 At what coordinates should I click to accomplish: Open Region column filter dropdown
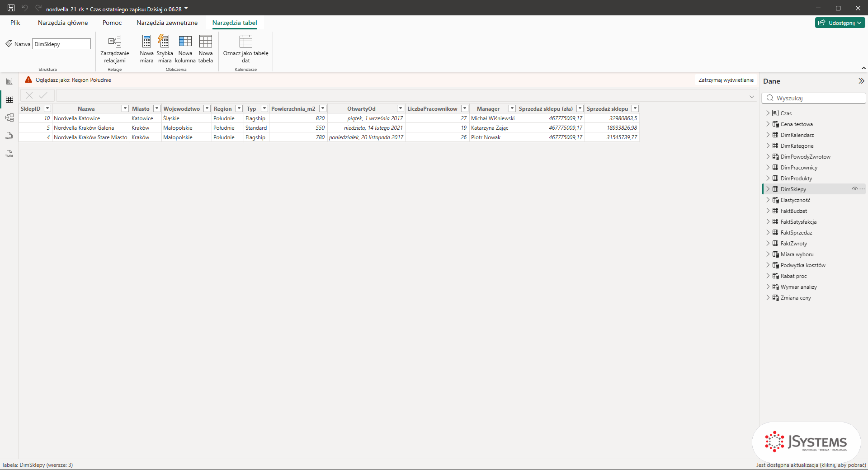point(239,108)
